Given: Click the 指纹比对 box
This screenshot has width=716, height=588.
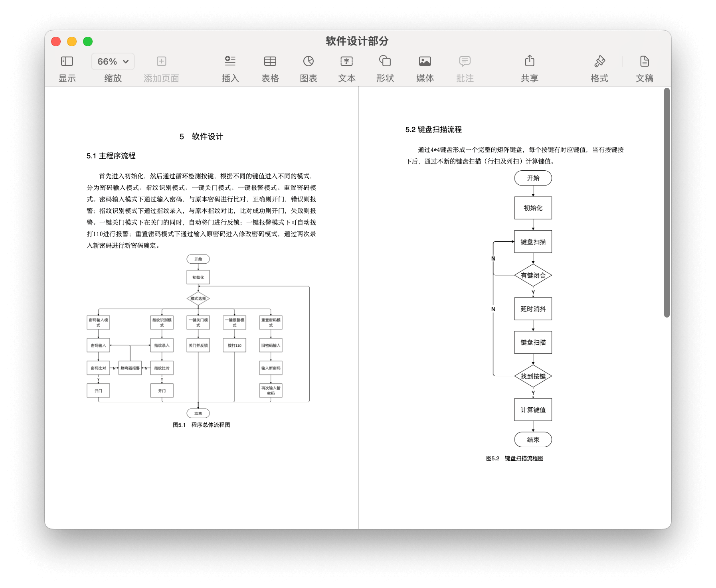Looking at the screenshot, I should [162, 368].
